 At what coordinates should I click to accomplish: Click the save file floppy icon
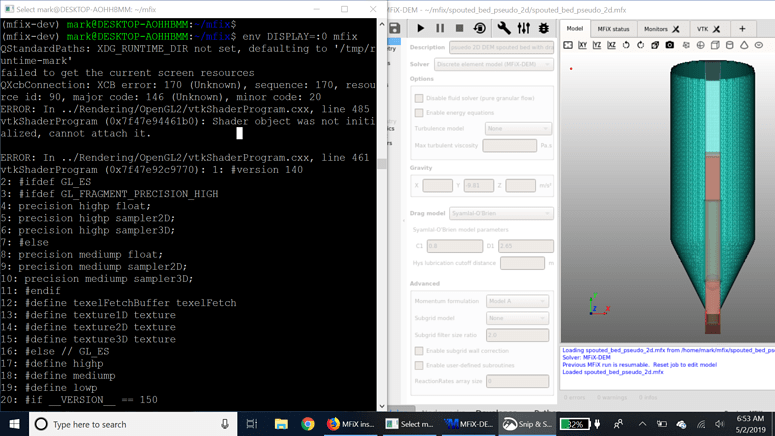[x=394, y=29]
